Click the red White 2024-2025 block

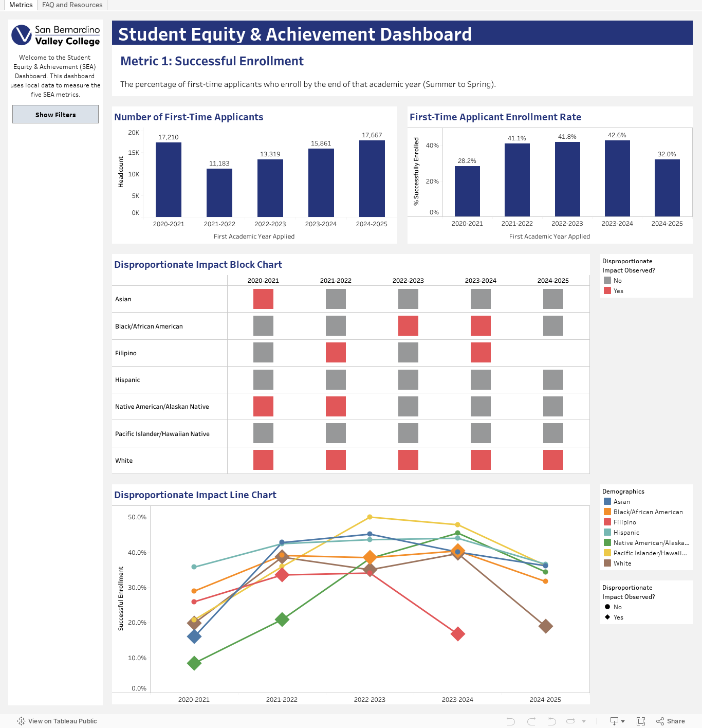click(x=553, y=460)
